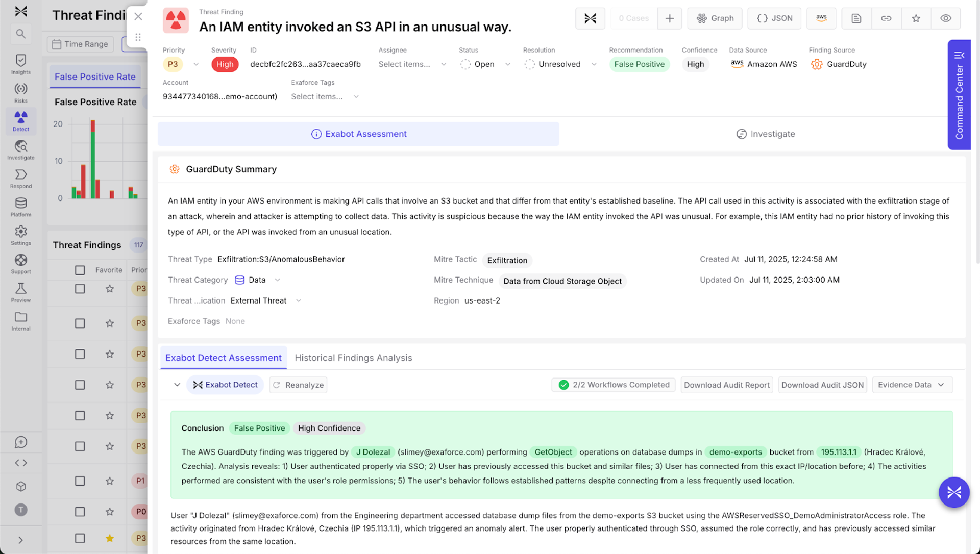The image size is (980, 554).
Task: Open the AWS console icon button
Action: click(821, 18)
